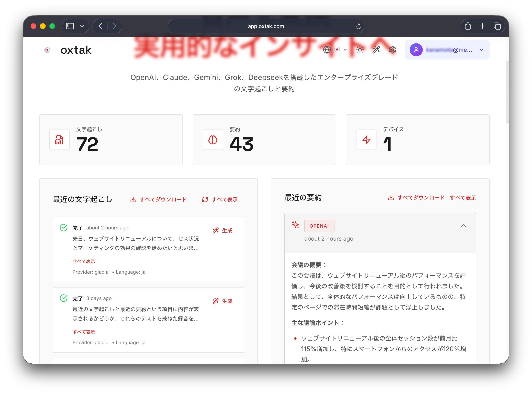Toggle the sun light-theme icon

coord(360,50)
